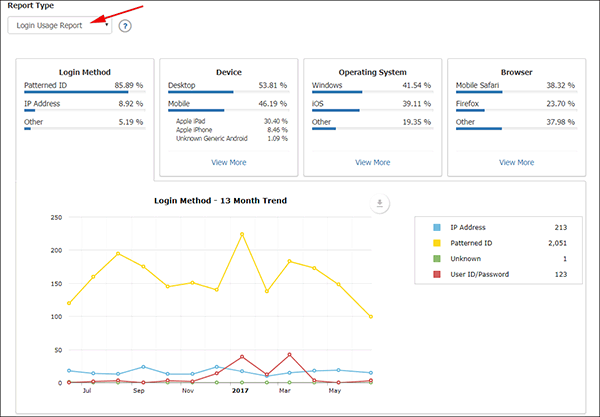Select the Login Method card title
The width and height of the screenshot is (600, 417).
pos(85,72)
